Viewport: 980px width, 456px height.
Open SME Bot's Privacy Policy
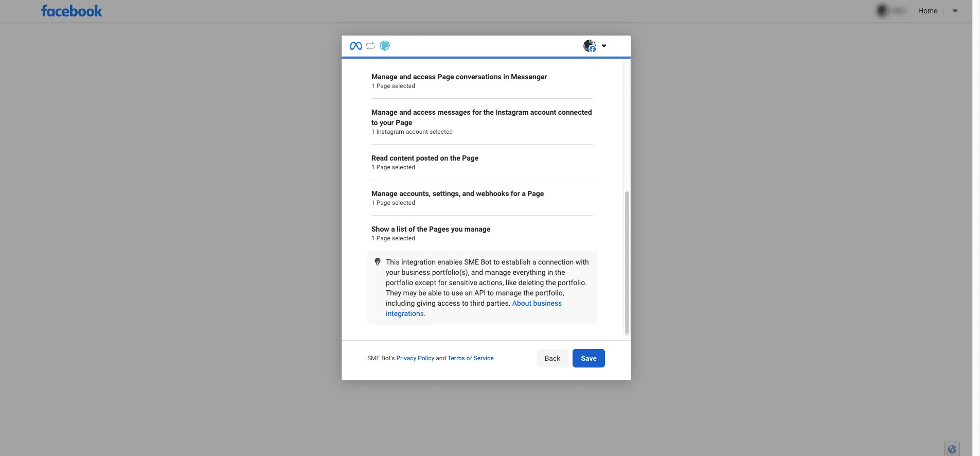(x=415, y=358)
